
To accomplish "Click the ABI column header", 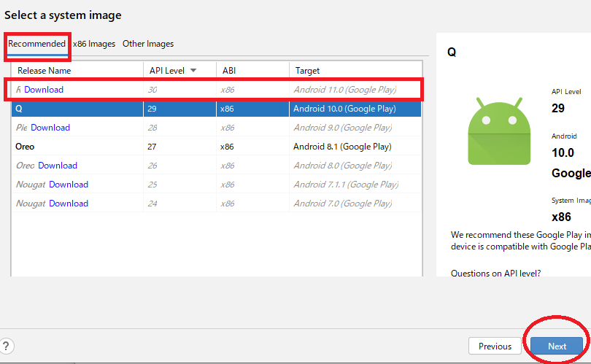I will pyautogui.click(x=253, y=71).
